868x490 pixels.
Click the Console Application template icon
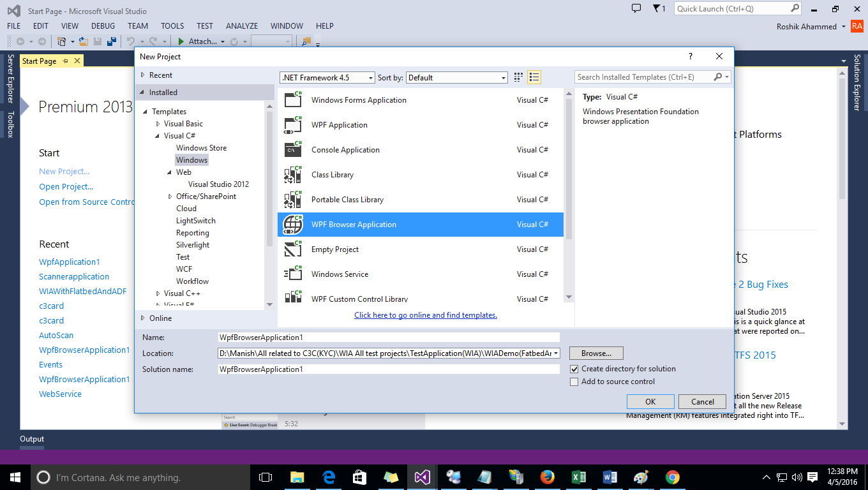[x=294, y=149]
